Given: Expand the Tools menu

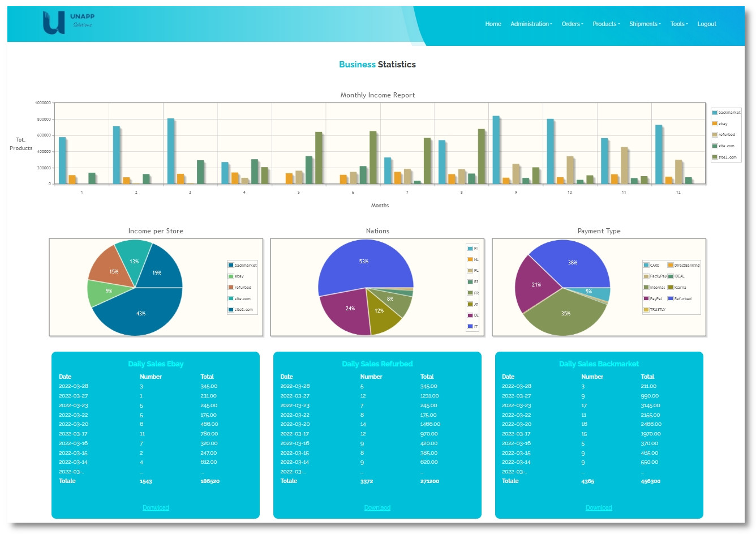Looking at the screenshot, I should [678, 24].
